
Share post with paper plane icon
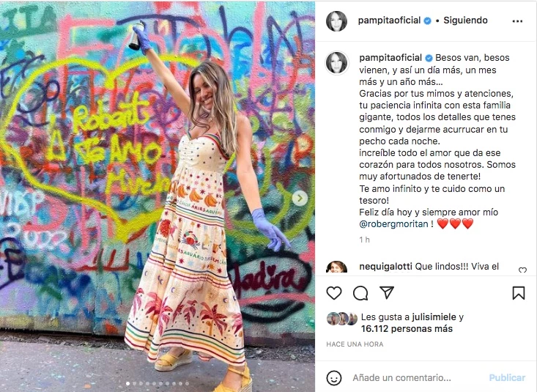click(x=387, y=292)
